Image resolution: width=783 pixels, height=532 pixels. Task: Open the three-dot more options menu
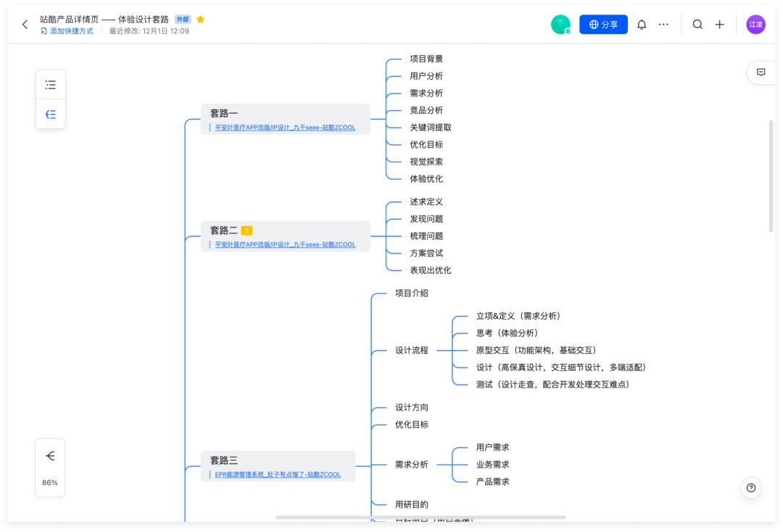point(663,25)
